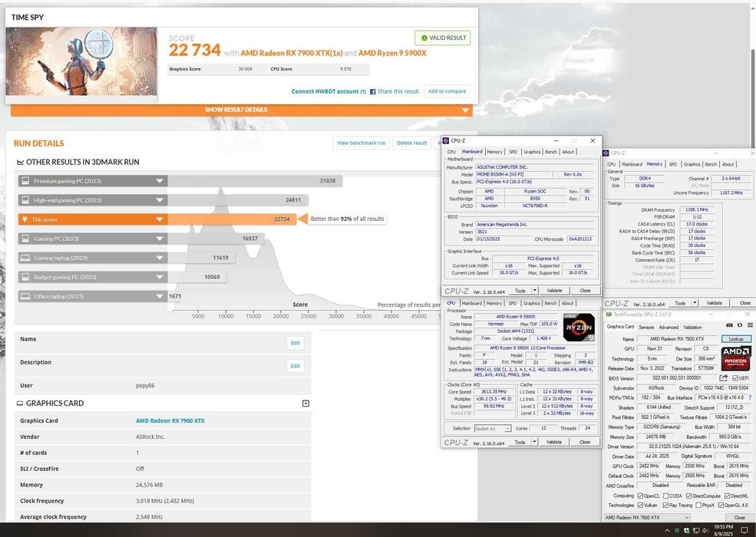This screenshot has height=537, width=756.
Task: Click Lookup button in GPU-Z
Action: [x=736, y=339]
